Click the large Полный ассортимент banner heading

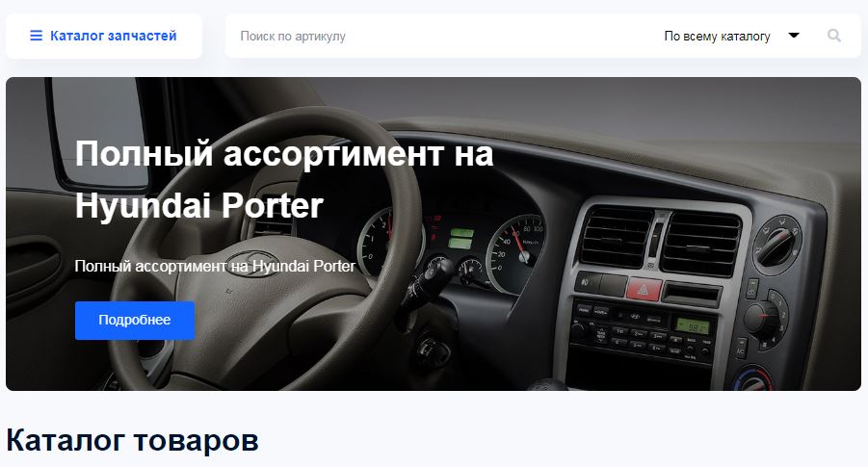point(284,179)
